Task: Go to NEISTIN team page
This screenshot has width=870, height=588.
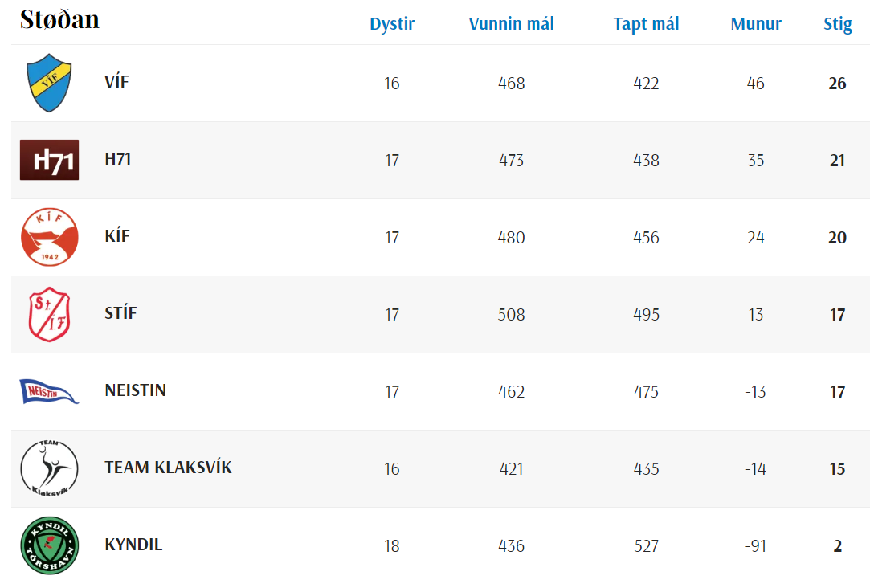Action: [x=136, y=390]
